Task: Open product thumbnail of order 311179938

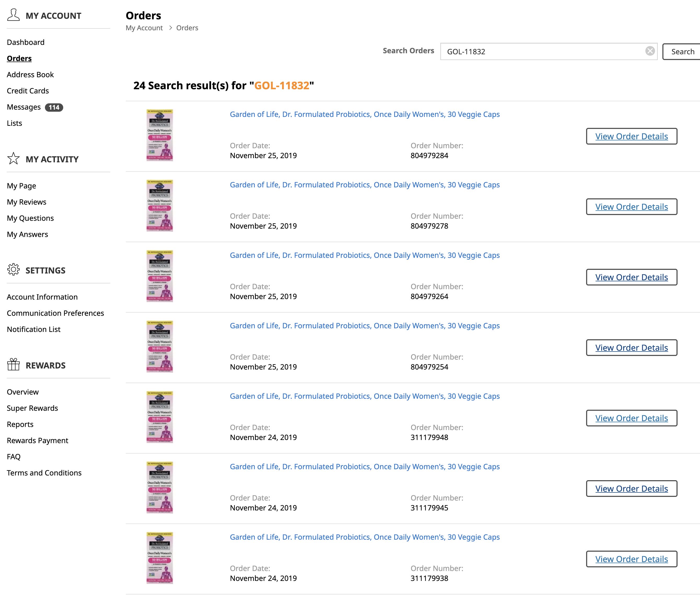Action: (x=160, y=558)
